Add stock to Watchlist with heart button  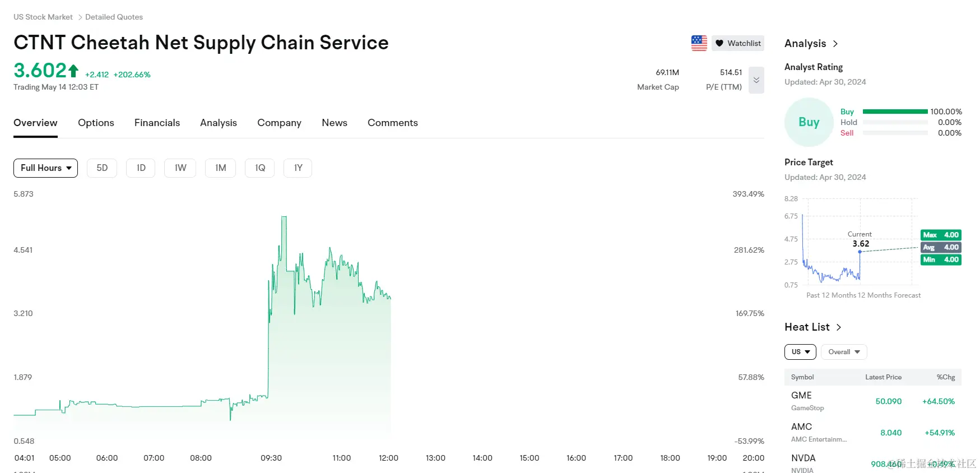coord(738,43)
